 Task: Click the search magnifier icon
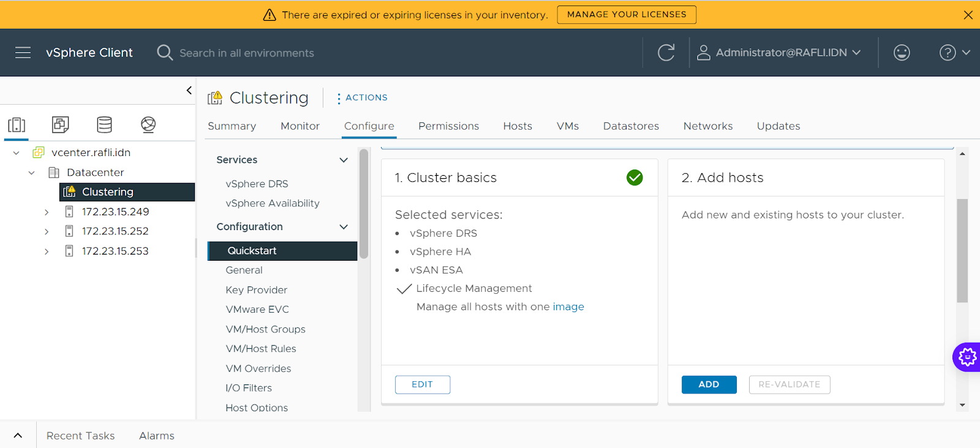coord(165,53)
